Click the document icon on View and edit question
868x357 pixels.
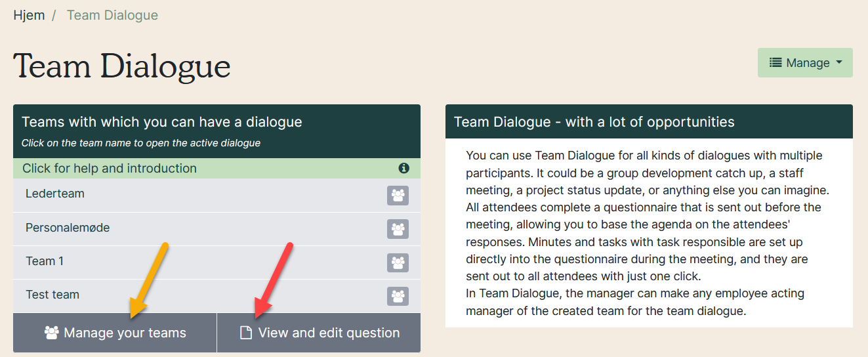(246, 333)
